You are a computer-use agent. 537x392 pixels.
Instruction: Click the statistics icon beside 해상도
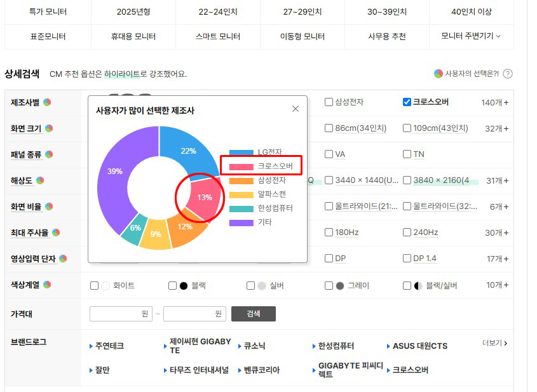pos(40,180)
